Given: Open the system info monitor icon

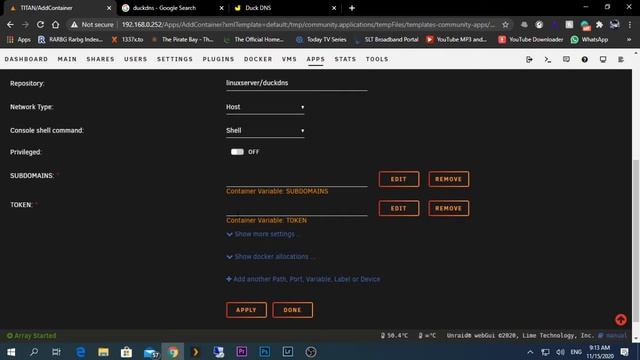Looking at the screenshot, I should tap(603, 60).
